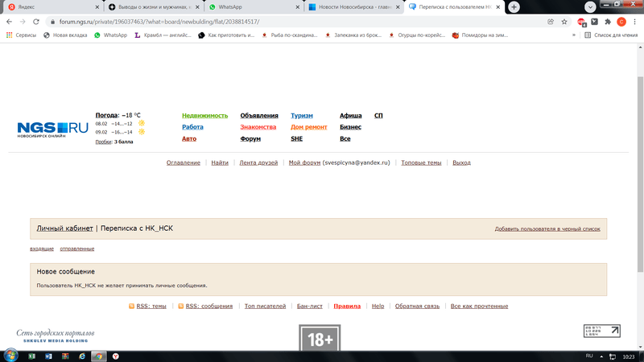The height and width of the screenshot is (362, 644).
Task: Open the Бизнес section
Action: point(350,127)
